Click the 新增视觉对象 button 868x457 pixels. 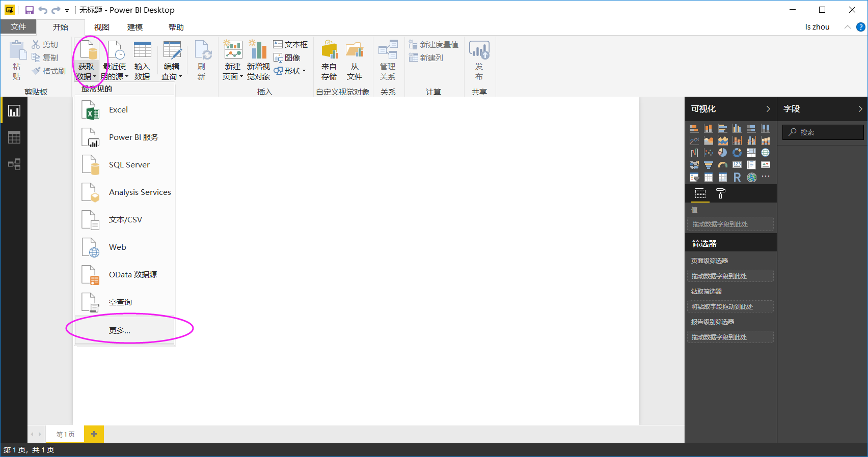259,61
